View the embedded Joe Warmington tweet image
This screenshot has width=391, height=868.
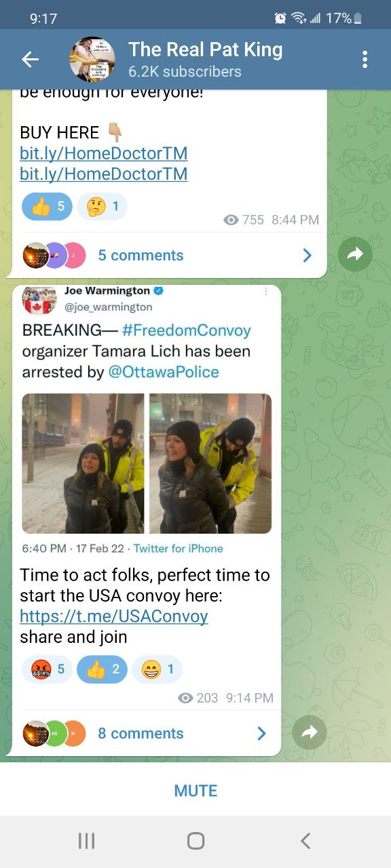(147, 463)
